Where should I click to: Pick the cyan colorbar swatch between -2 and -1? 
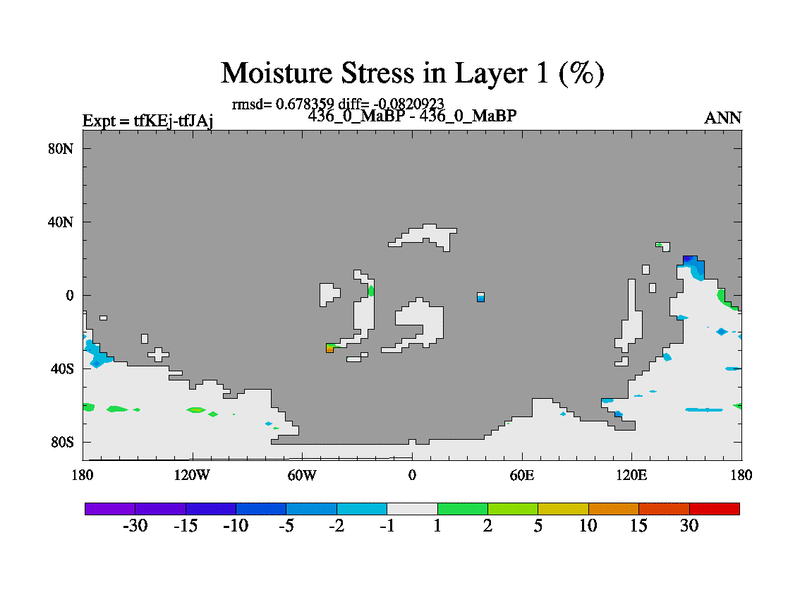click(362, 509)
